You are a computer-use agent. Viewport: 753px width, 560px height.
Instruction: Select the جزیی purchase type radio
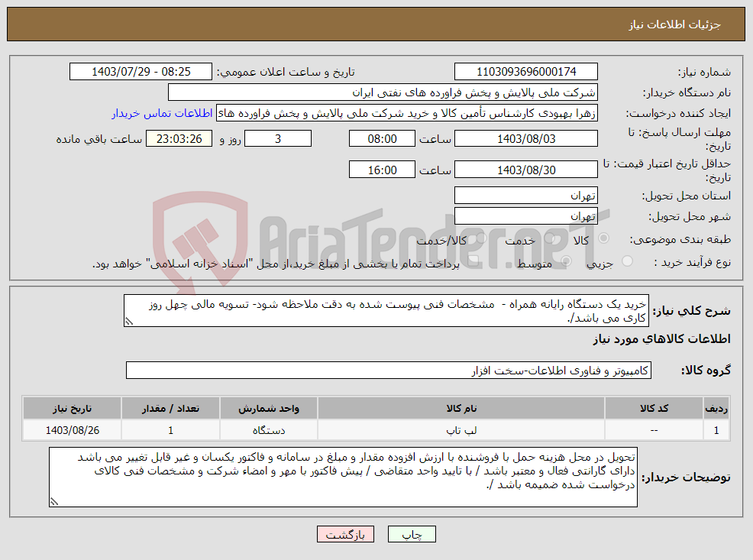(627, 261)
